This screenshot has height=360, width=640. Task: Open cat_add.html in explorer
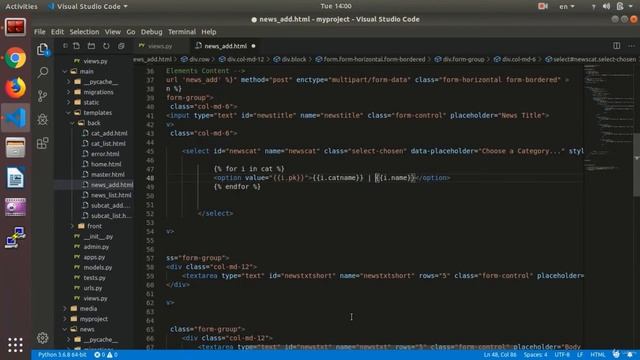click(x=109, y=133)
